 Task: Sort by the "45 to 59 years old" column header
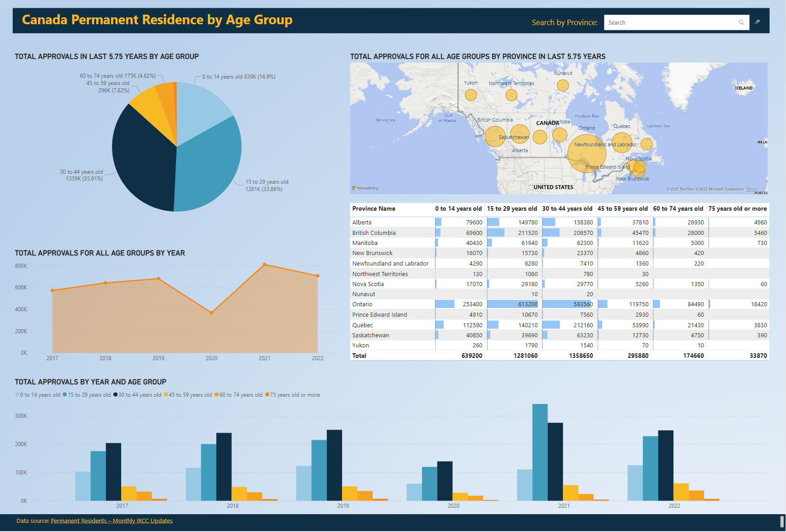[x=623, y=209]
